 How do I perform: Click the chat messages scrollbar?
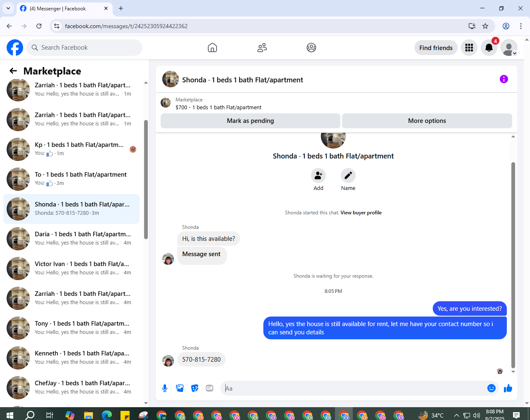coord(513,265)
